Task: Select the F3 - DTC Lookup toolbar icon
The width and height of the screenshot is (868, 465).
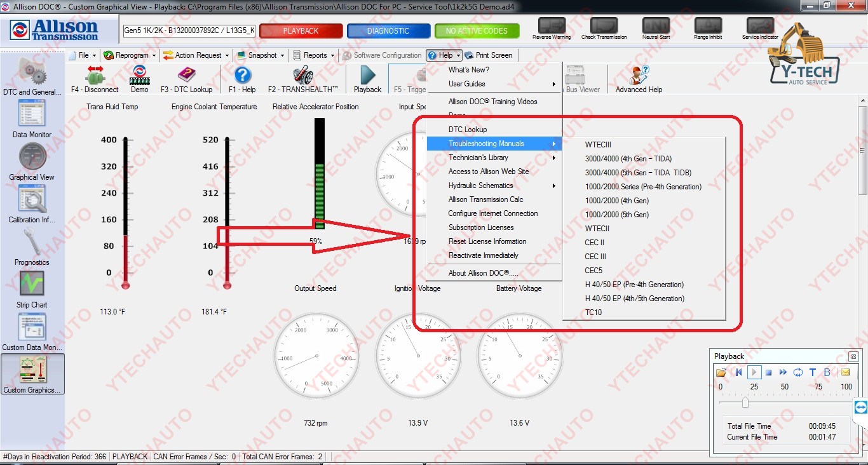Action: pos(186,77)
